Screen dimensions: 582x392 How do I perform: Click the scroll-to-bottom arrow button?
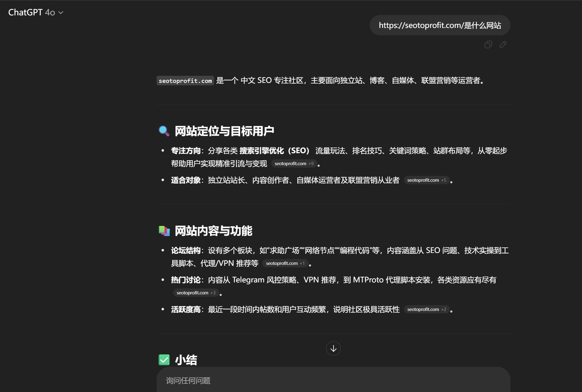(334, 348)
